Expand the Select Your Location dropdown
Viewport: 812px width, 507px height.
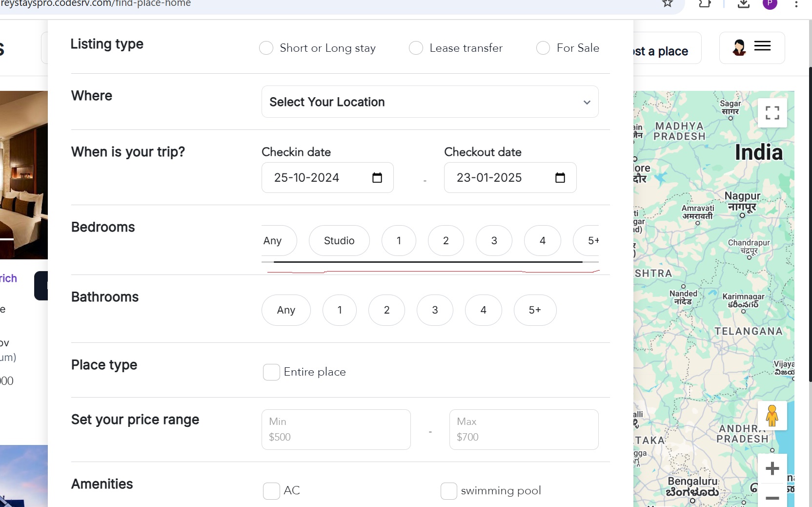click(x=429, y=102)
